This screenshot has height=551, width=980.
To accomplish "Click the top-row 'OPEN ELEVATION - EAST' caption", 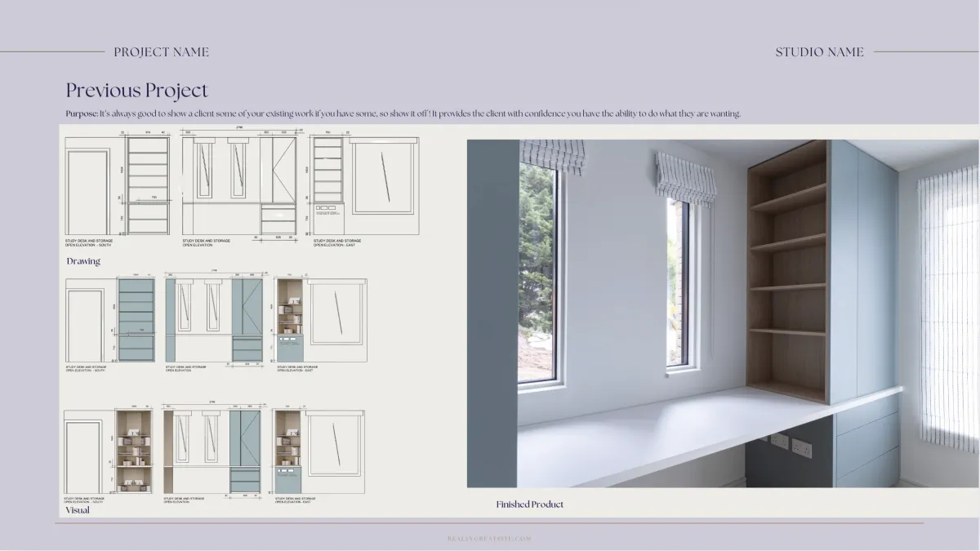I will (x=335, y=245).
